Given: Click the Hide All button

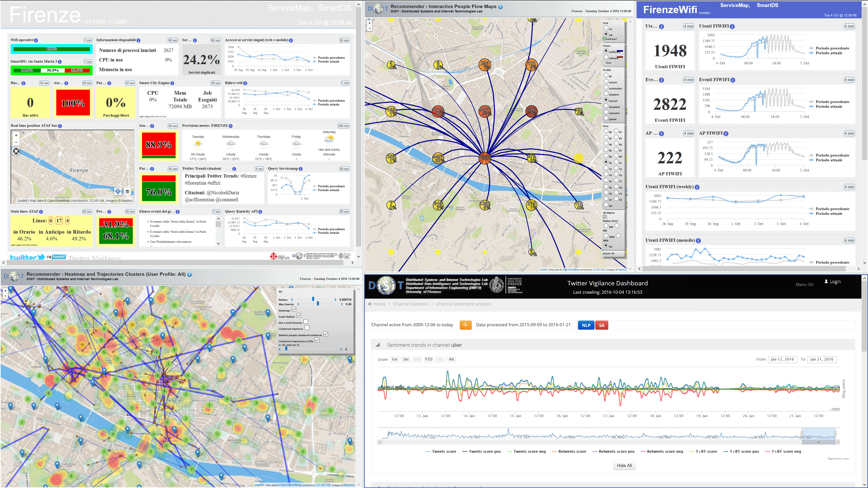Looking at the screenshot, I should 624,465.
